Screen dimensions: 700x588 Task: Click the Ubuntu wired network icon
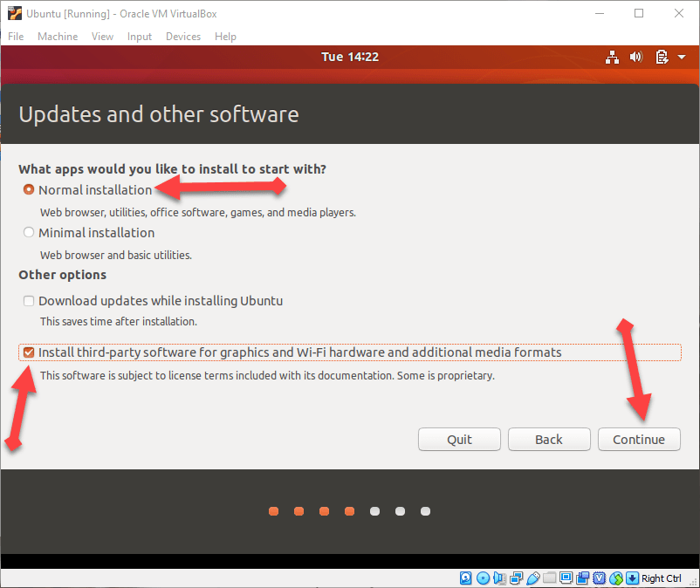[612, 58]
